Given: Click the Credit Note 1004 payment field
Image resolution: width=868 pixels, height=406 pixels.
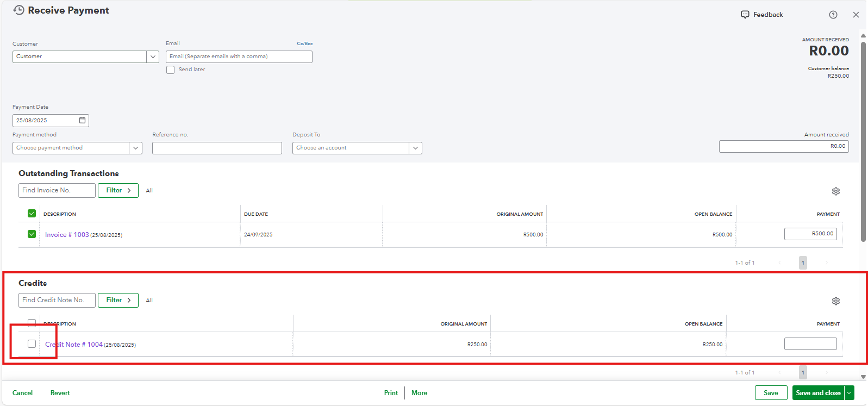Looking at the screenshot, I should pos(810,343).
